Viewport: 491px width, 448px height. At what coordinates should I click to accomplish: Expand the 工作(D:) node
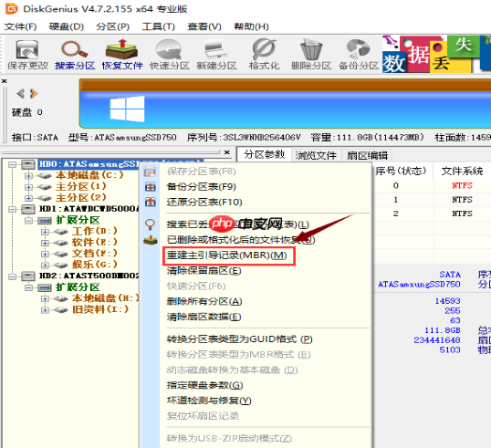[x=45, y=232]
